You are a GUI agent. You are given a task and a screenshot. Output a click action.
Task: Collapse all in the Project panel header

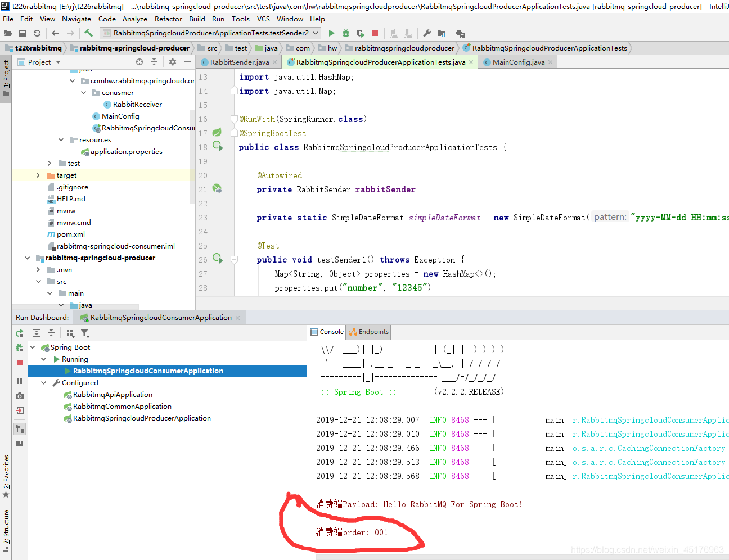point(154,62)
